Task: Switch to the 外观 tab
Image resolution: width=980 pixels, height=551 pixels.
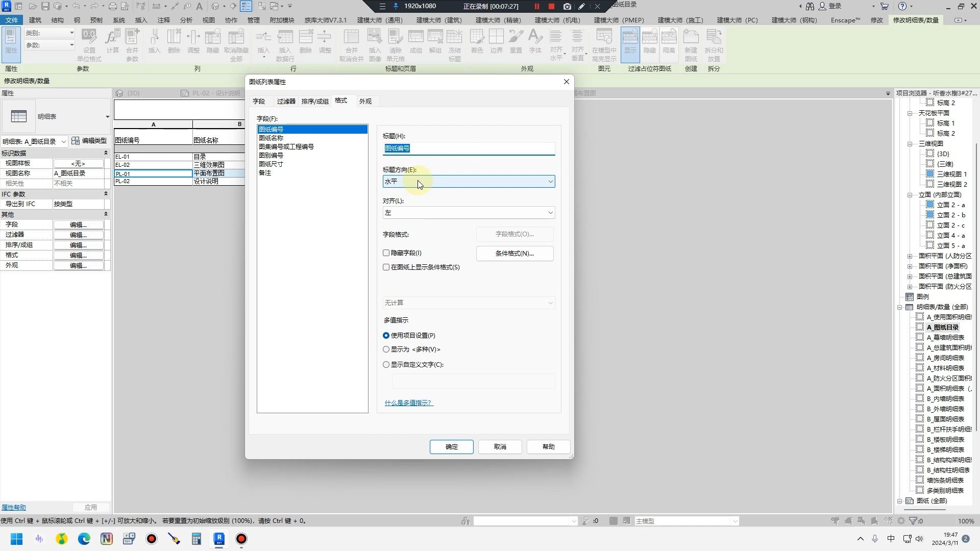Action: (365, 102)
